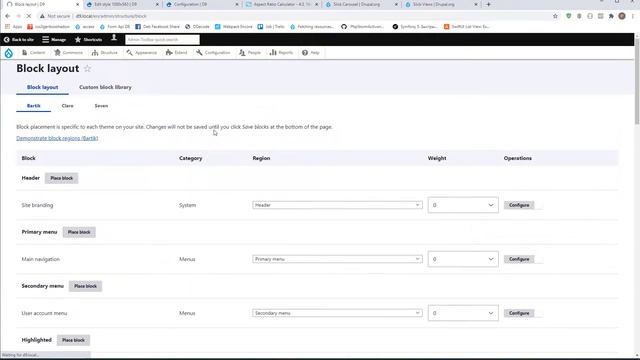Open the Commerce admin menu
640x360 pixels.
tap(69, 53)
